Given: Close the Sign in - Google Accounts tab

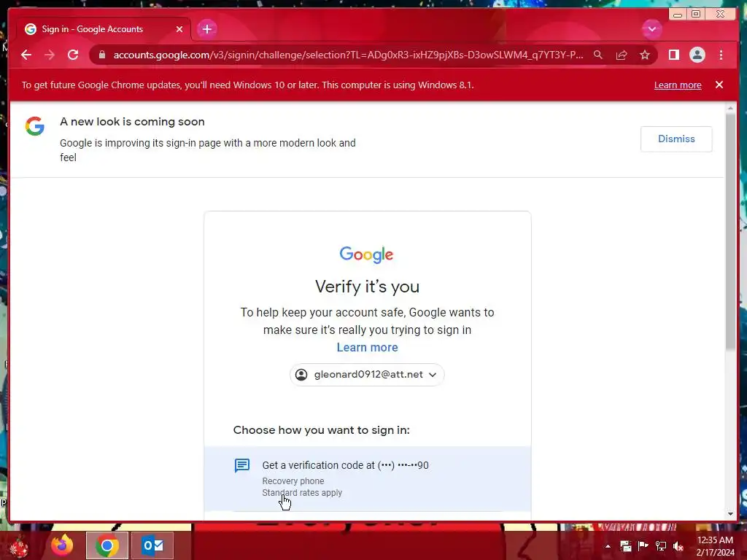Looking at the screenshot, I should tap(179, 29).
